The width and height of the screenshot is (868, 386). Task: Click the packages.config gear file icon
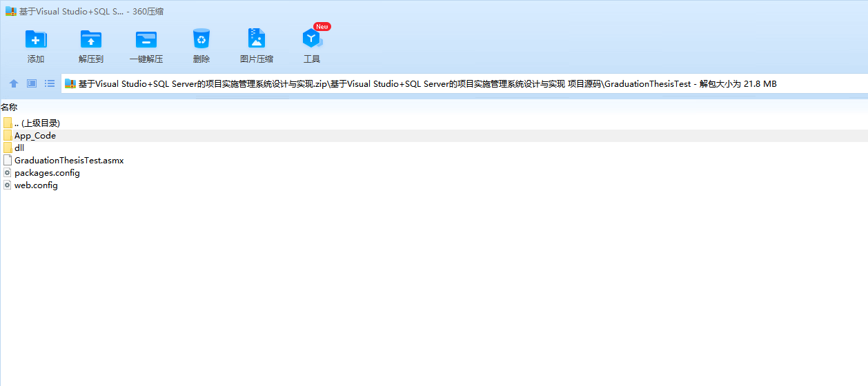tap(8, 172)
